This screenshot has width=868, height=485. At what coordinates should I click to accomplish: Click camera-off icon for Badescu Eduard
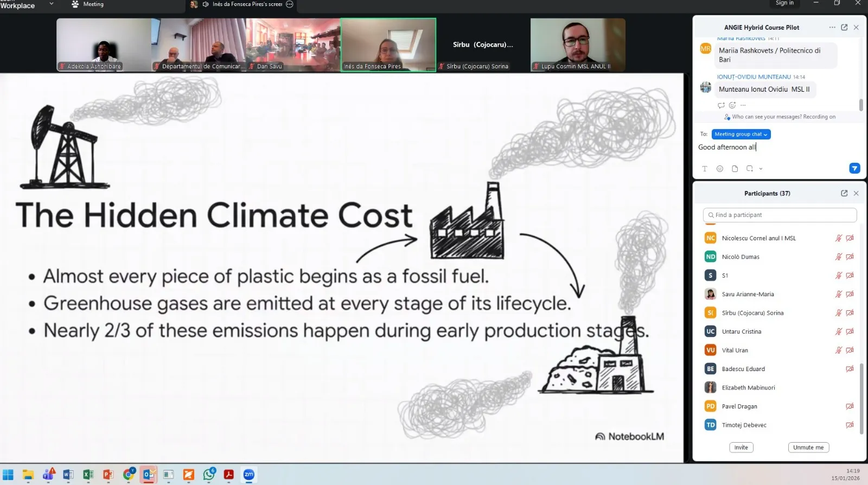pos(850,369)
